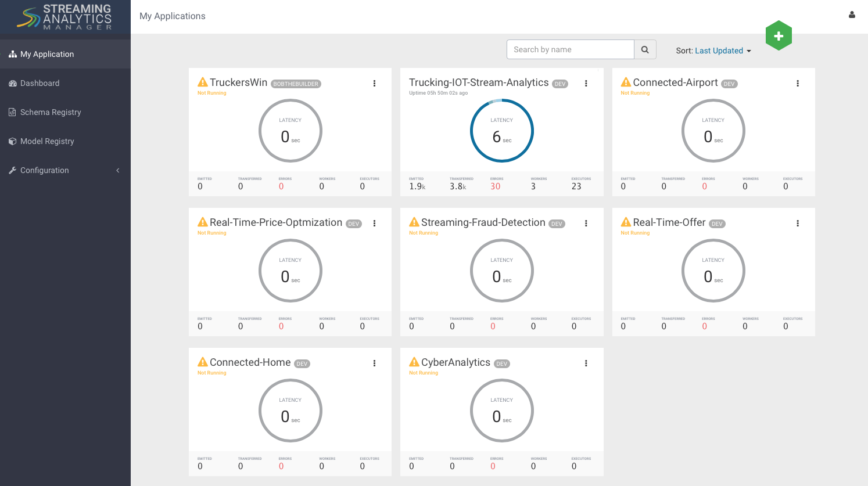Select Model Registry in the sidebar

tap(47, 141)
